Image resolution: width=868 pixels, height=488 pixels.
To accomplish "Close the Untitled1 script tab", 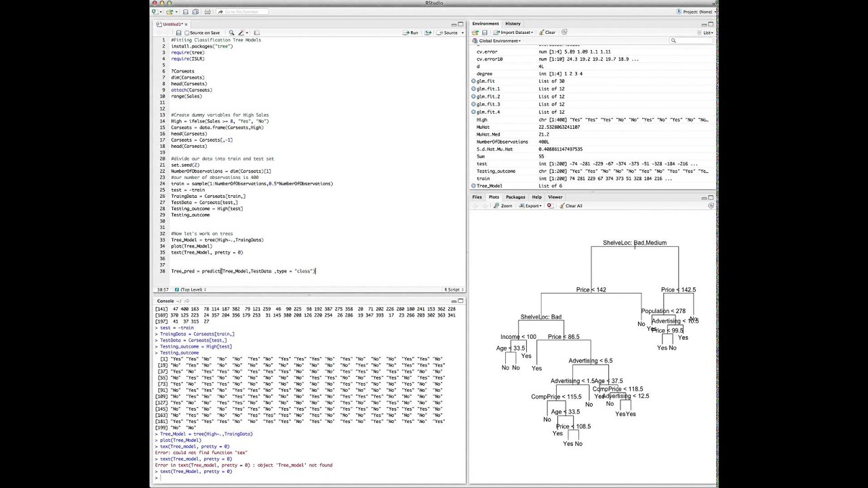I will (186, 24).
